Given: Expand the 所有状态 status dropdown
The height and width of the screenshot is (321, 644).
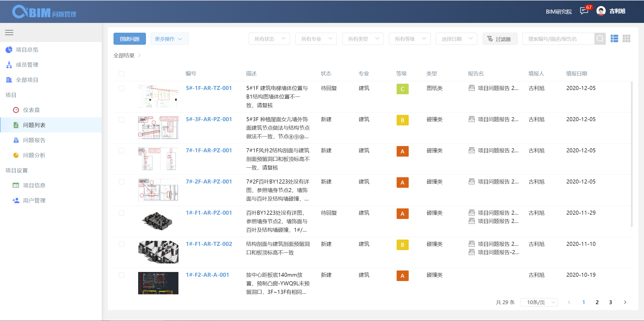Looking at the screenshot, I should (x=269, y=39).
